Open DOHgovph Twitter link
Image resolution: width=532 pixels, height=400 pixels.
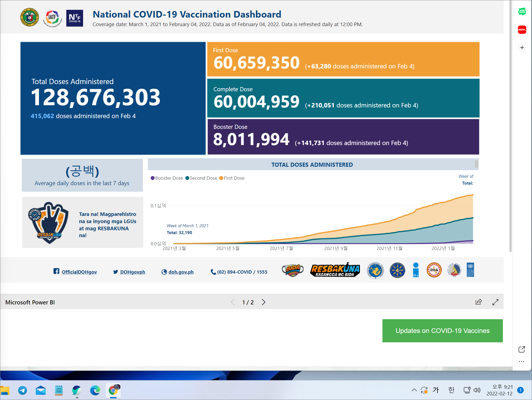[x=132, y=272]
